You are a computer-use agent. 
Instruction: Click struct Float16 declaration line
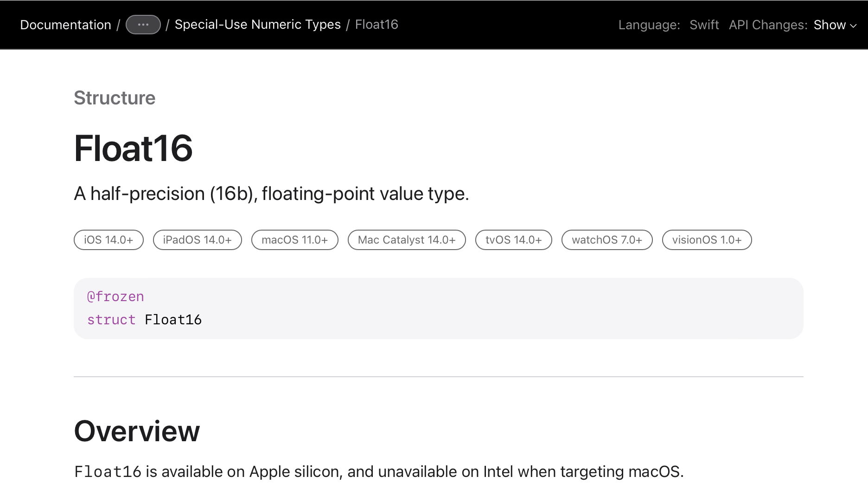[144, 320]
